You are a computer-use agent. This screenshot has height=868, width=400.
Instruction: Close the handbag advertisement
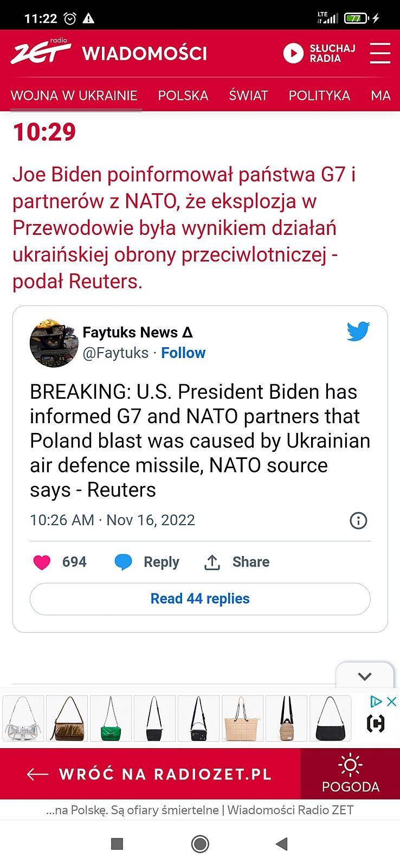391,701
